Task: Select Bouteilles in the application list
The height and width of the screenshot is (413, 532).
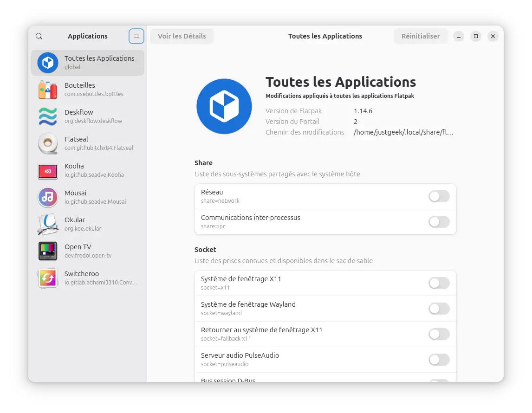Action: [x=88, y=90]
